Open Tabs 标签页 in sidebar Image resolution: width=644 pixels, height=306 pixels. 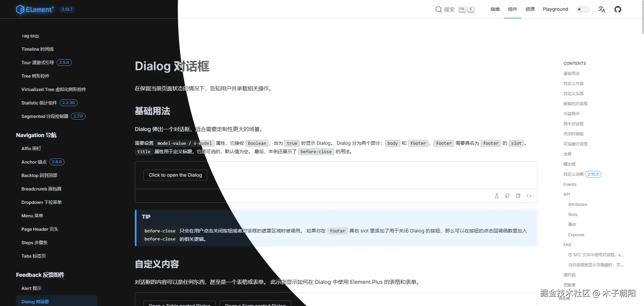(x=34, y=256)
